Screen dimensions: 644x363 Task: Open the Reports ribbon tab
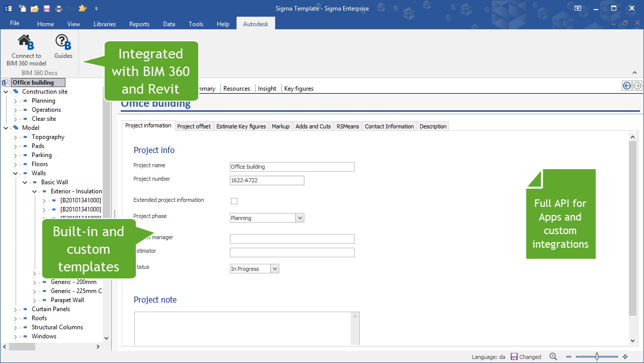point(139,24)
